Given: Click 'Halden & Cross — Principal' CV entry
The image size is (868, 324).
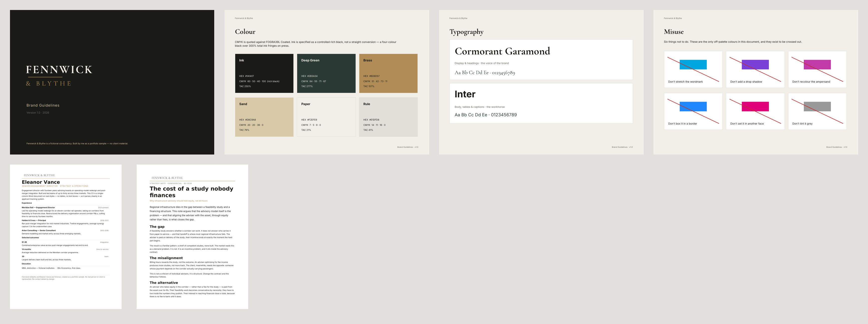Looking at the screenshot, I should click(x=34, y=220).
